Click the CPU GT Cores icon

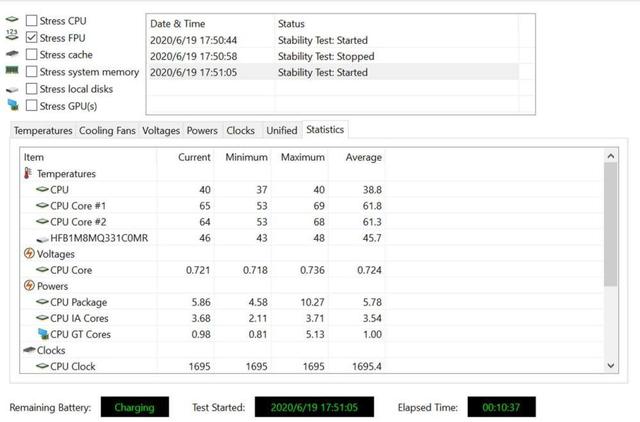pos(42,334)
